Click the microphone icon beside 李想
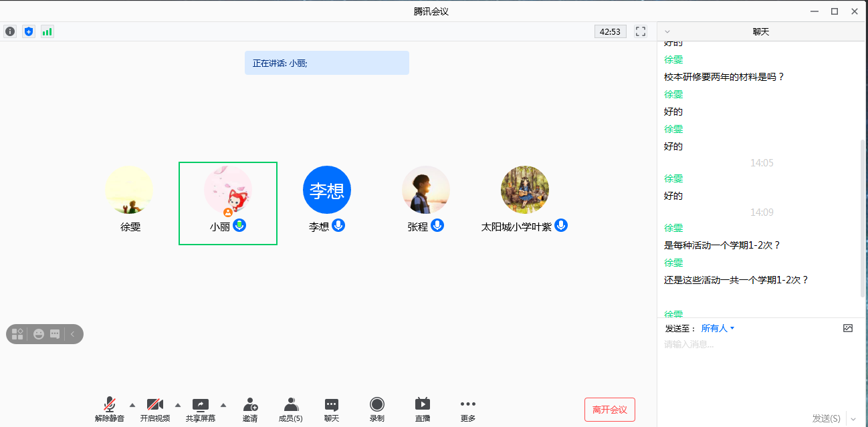This screenshot has width=868, height=427. [x=338, y=225]
